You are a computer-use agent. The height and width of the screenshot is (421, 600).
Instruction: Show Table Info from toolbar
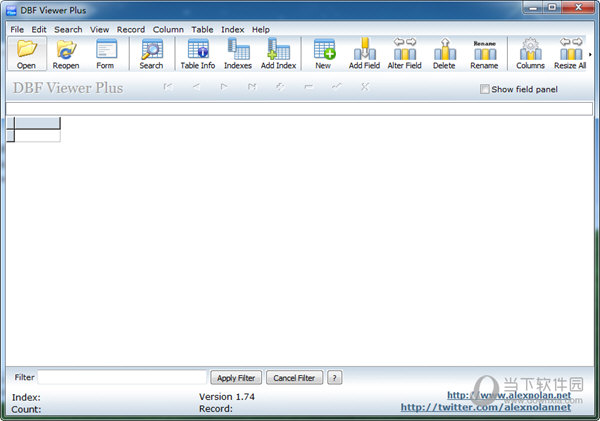[x=198, y=54]
